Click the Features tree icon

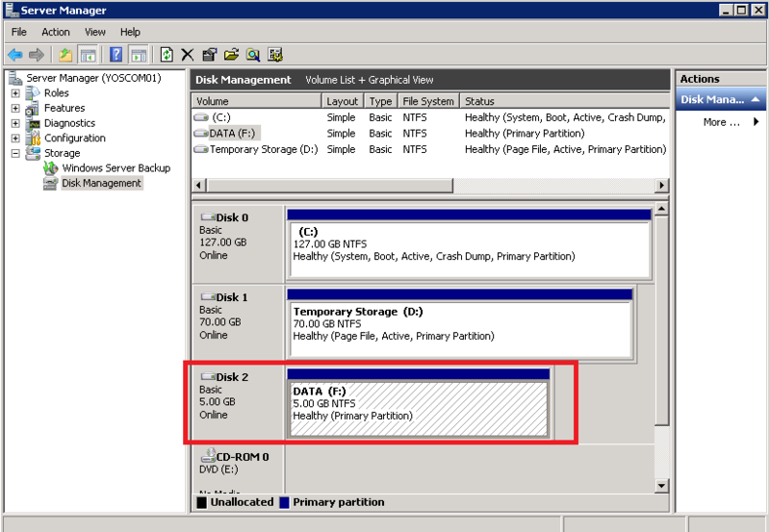pyautogui.click(x=33, y=108)
